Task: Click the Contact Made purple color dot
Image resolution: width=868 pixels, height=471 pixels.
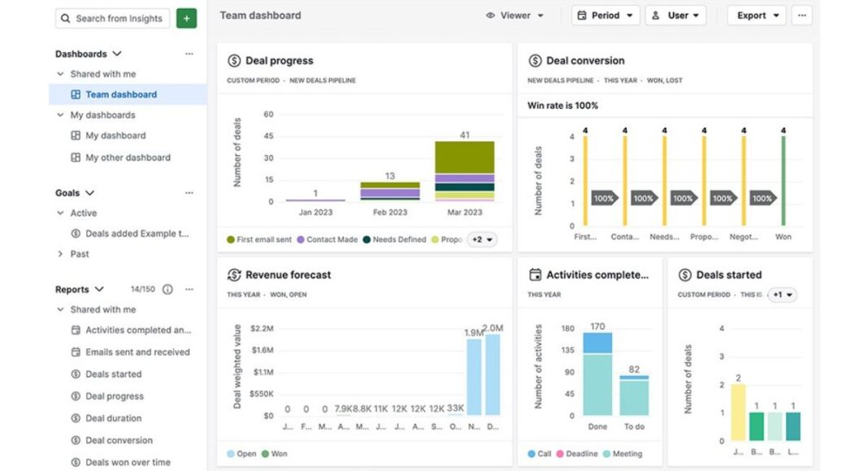Action: tap(301, 240)
